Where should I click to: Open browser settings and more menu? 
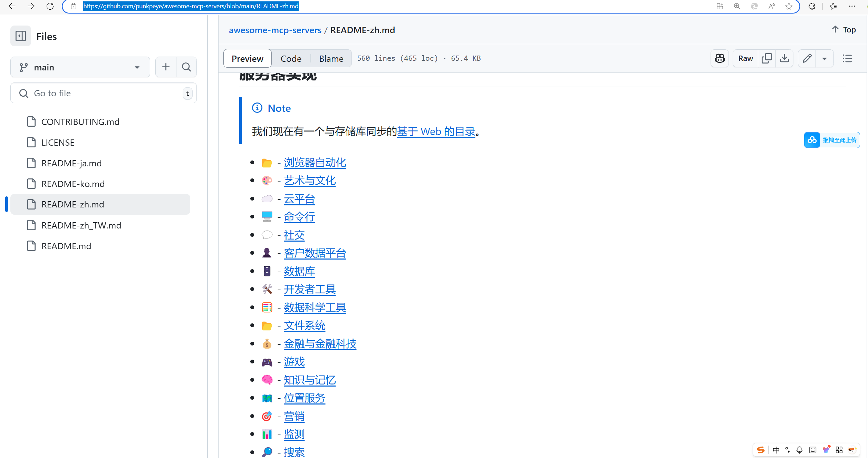[852, 6]
